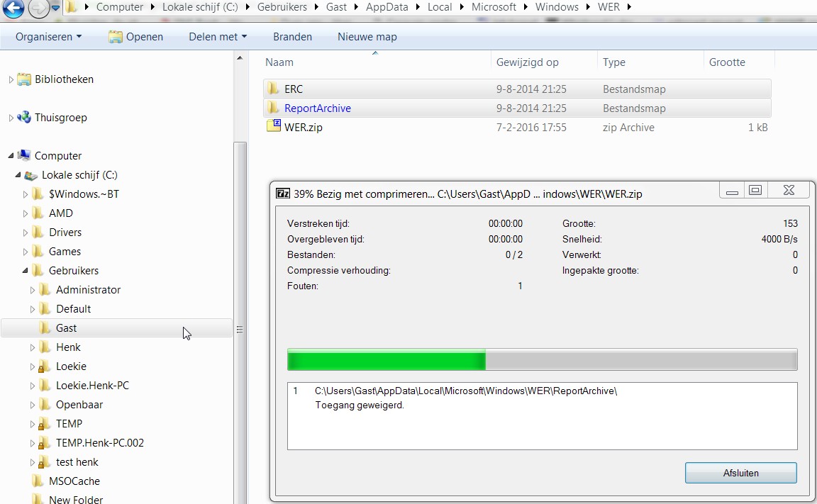Screen dimensions: 817x504
Task: Click the navigation pane scroll-up arrow
Action: pyautogui.click(x=240, y=58)
